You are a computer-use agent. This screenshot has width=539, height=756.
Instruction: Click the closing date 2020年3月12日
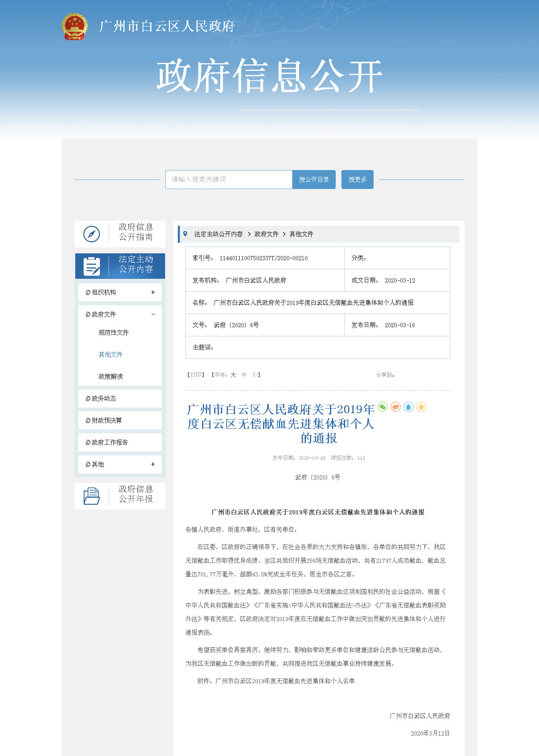tap(430, 733)
